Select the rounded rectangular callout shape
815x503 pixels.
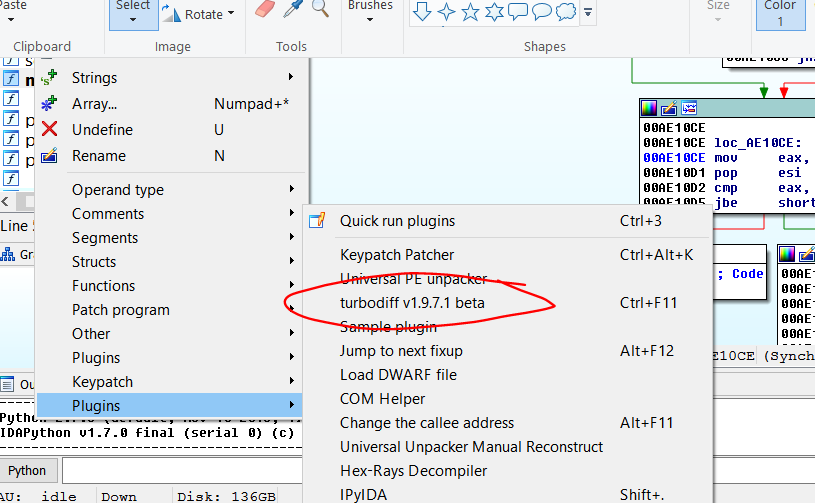click(x=518, y=12)
